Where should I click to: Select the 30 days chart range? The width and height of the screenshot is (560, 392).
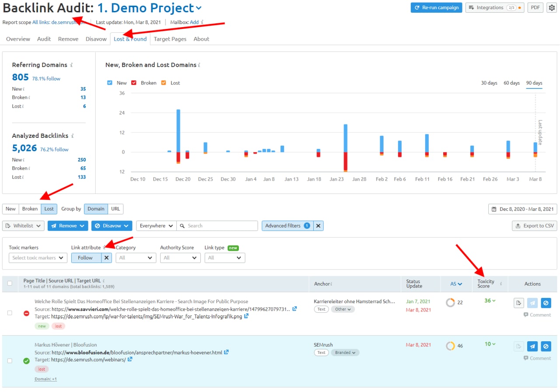click(x=489, y=83)
